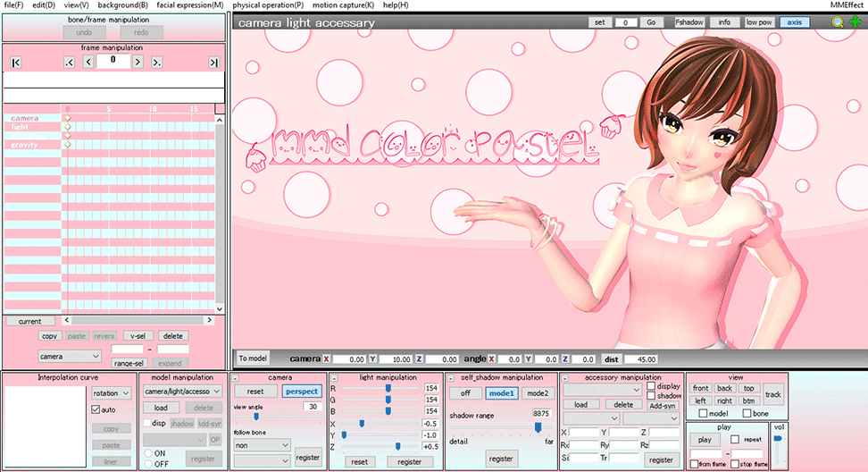The image size is (868, 472).
Task: Go to previous frame arrow
Action: point(88,62)
